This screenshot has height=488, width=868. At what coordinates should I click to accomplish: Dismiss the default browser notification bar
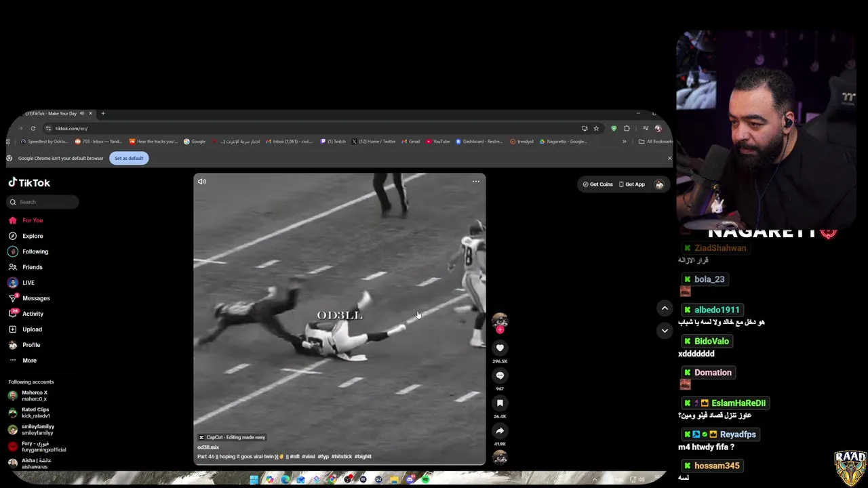pos(669,158)
